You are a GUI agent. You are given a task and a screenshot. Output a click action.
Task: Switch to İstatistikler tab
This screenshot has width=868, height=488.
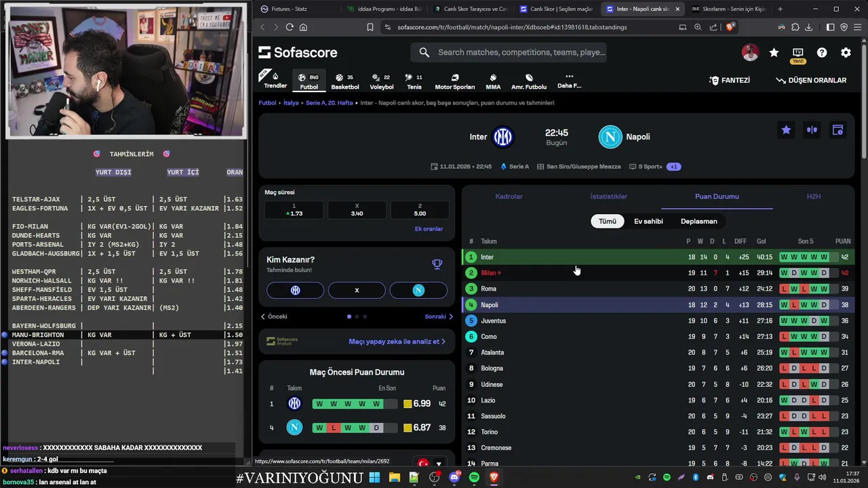pos(608,197)
